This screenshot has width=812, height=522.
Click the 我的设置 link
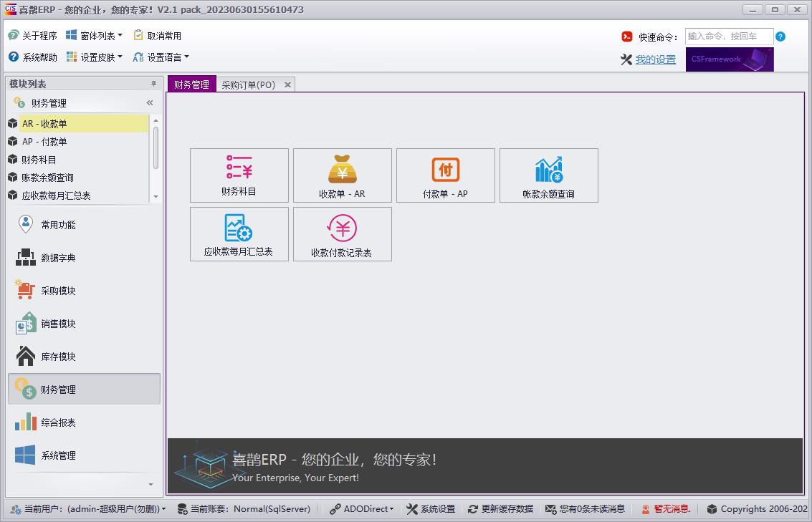[x=654, y=59]
